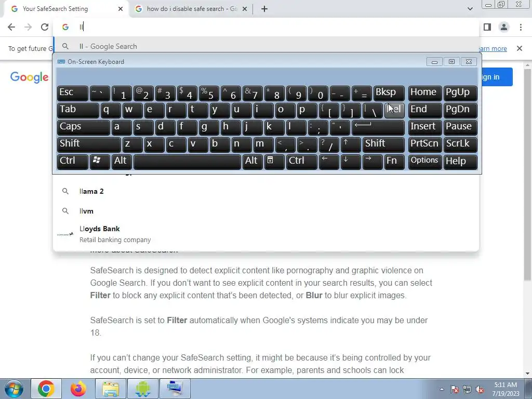
Task: Toggle the left Shift key
Action: click(x=89, y=144)
